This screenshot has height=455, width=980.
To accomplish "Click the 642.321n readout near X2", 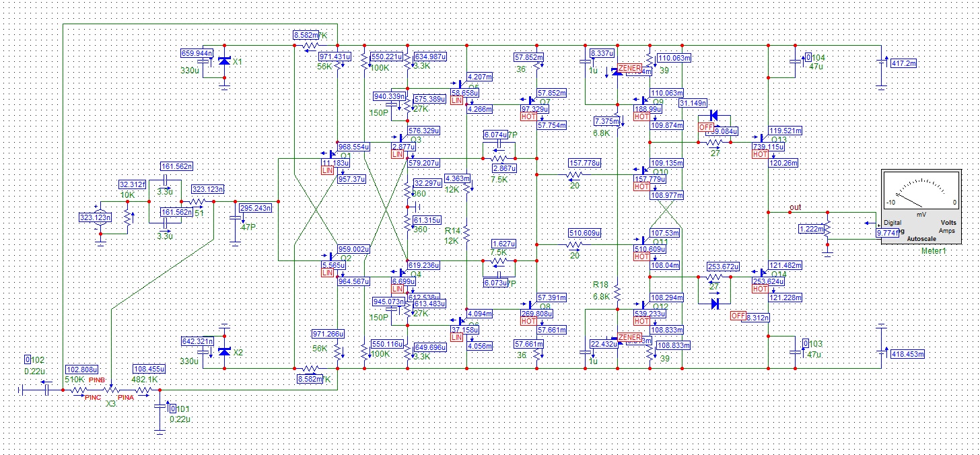I will point(198,341).
